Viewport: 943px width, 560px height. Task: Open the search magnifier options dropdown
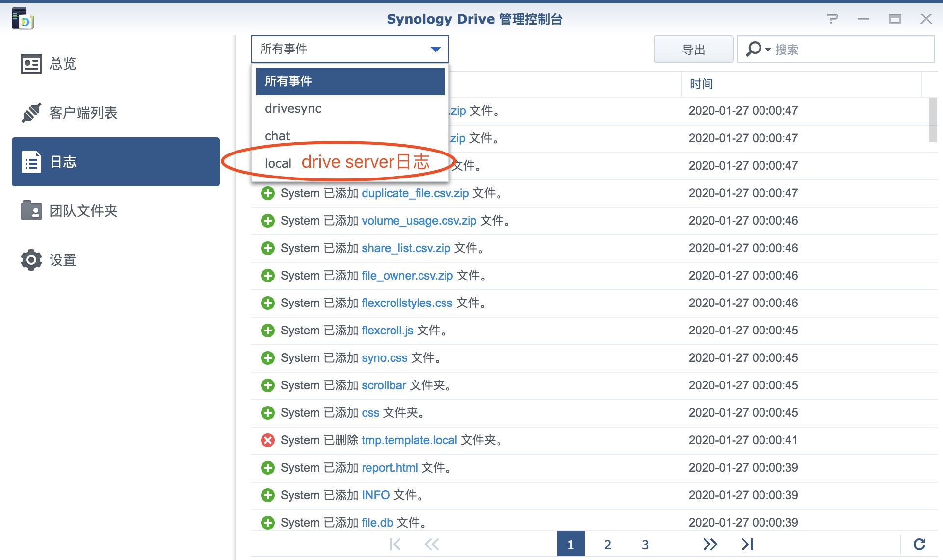click(758, 49)
